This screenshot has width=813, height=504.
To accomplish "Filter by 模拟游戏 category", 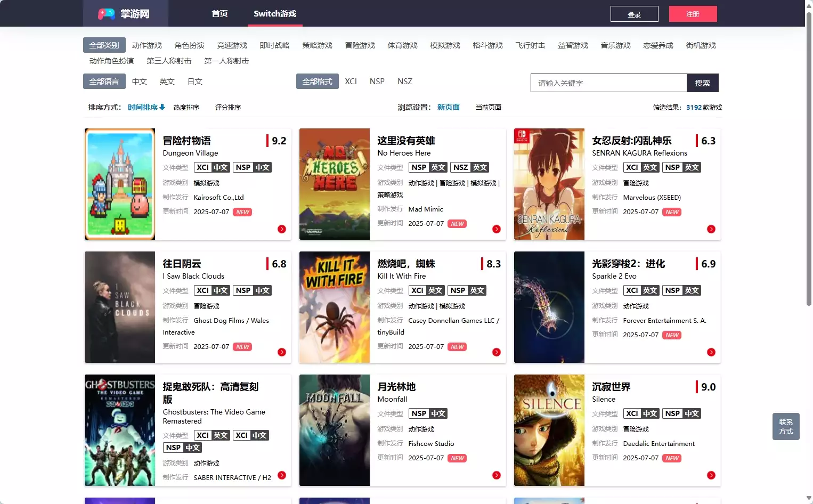I will 445,45.
